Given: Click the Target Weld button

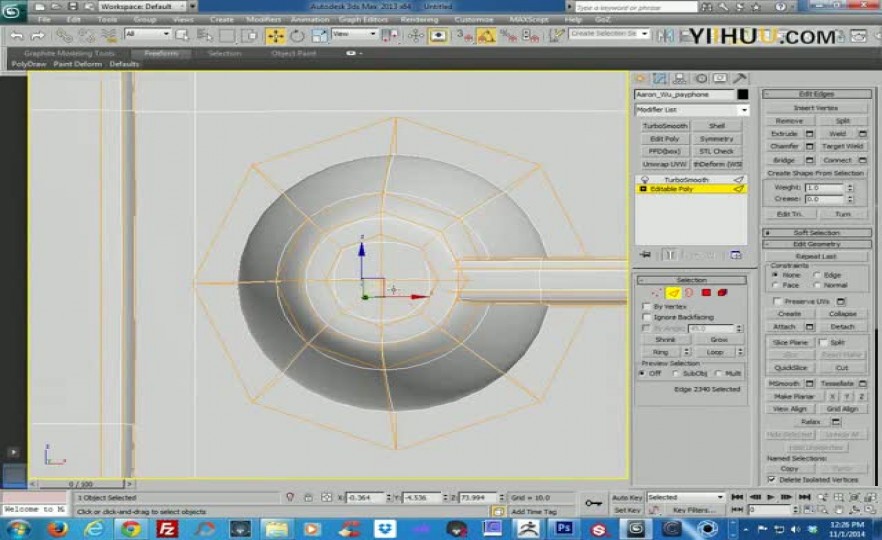Looking at the screenshot, I should coord(842,146).
